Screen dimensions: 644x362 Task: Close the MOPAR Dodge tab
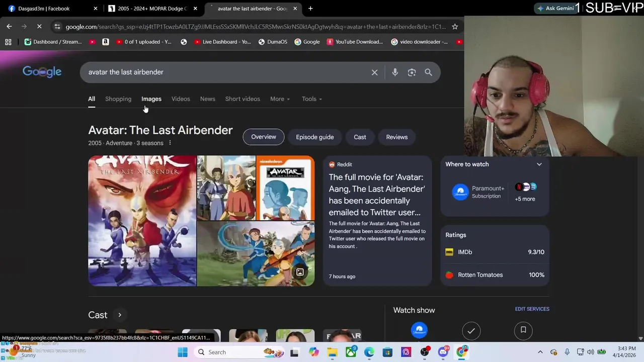pos(195,9)
